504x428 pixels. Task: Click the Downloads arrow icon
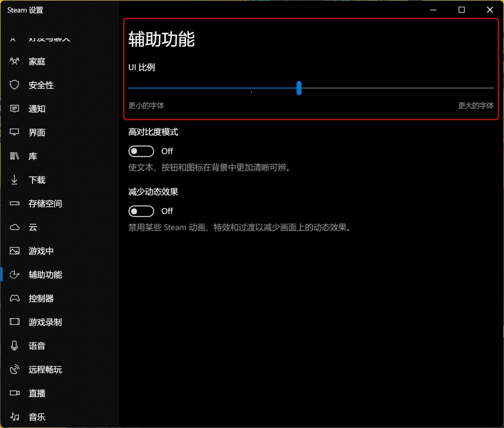(15, 180)
